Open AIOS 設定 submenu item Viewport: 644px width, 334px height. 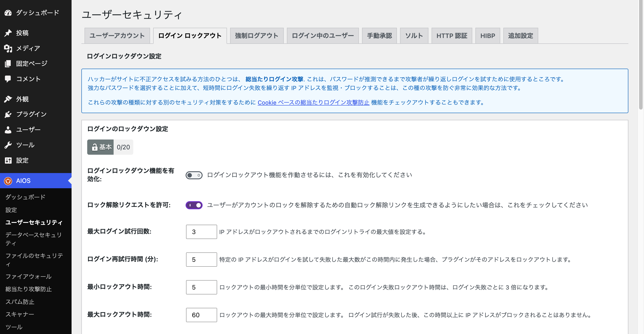tap(11, 210)
